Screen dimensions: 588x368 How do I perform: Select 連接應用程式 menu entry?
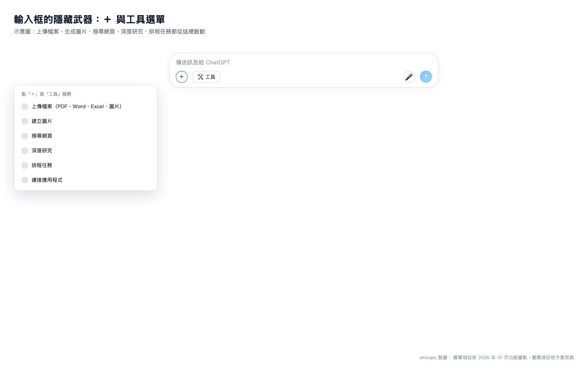pyautogui.click(x=86, y=180)
